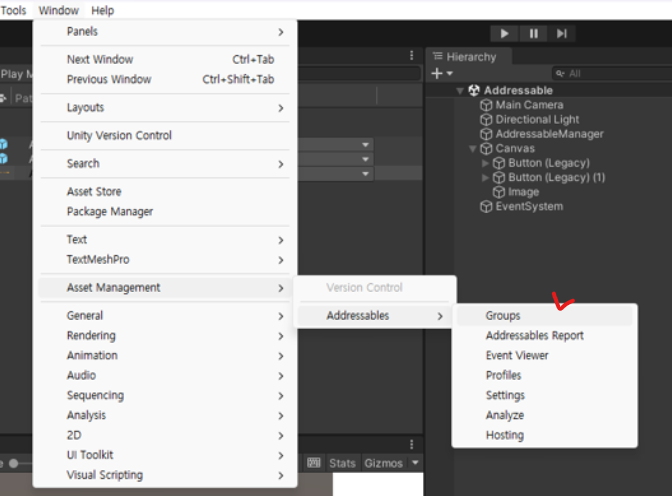
Task: Click the Pause button in toolbar
Action: [x=534, y=33]
